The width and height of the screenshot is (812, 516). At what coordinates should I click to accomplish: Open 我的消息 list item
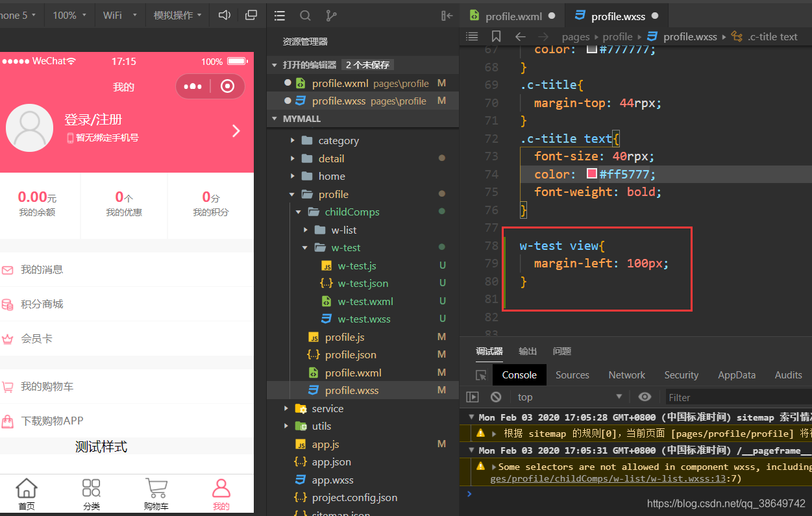[x=127, y=269]
